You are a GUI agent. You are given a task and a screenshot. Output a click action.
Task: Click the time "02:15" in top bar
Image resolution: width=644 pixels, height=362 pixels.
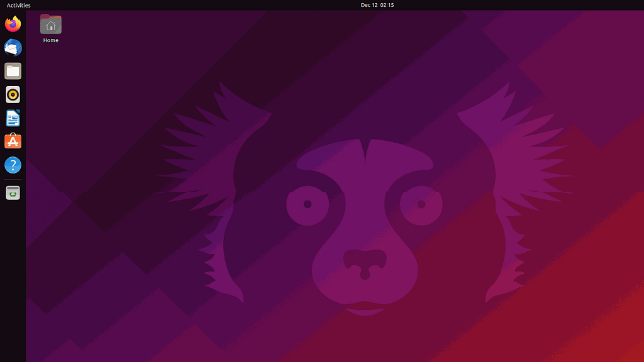pyautogui.click(x=387, y=5)
